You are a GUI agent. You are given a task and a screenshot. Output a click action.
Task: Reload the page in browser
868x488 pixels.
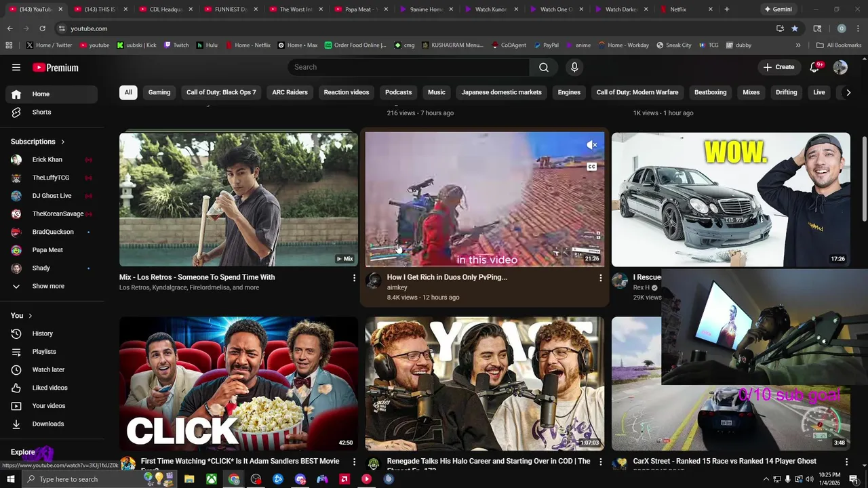pos(42,28)
